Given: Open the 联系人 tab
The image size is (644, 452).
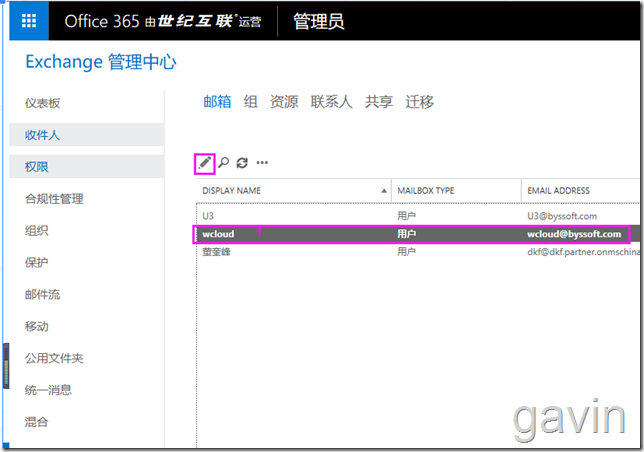Looking at the screenshot, I should click(331, 101).
